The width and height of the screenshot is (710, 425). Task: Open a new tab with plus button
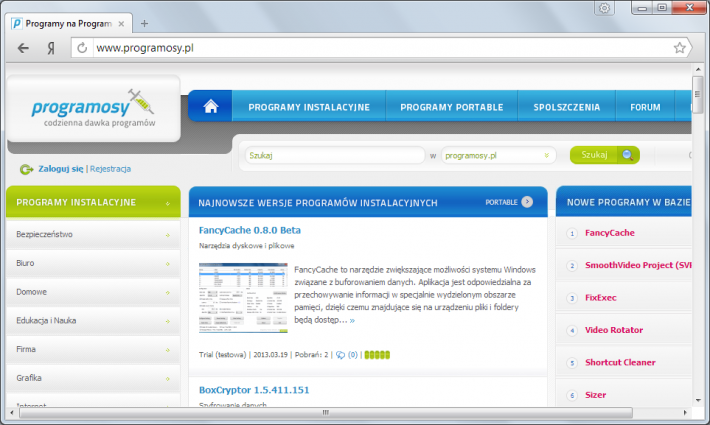click(144, 24)
